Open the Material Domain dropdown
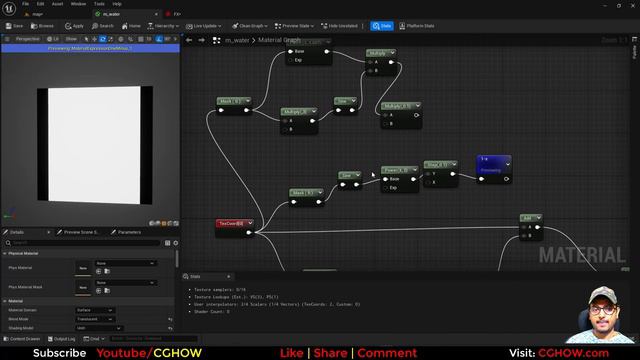This screenshot has width=640, height=360. [95, 310]
